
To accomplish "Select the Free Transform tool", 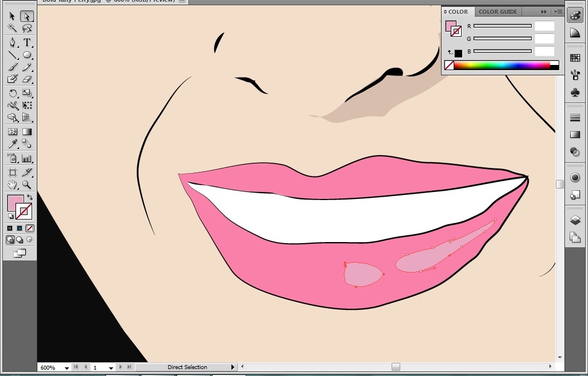I will tap(26, 106).
